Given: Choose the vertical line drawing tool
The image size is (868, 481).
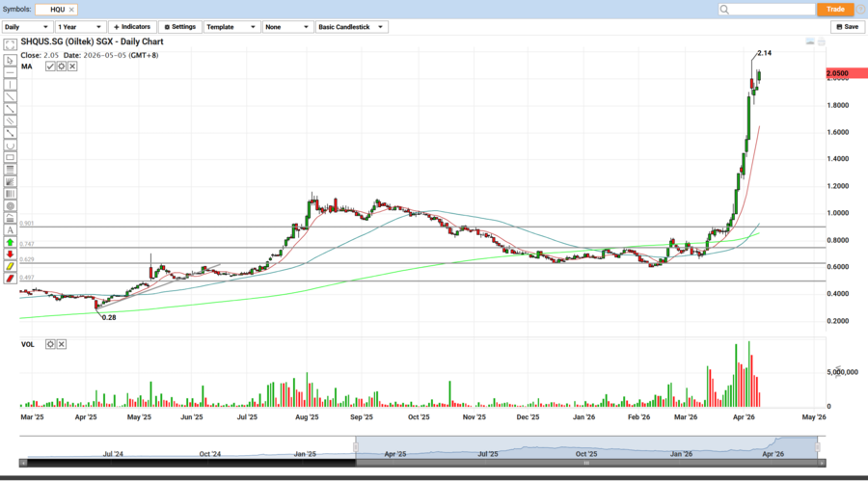Looking at the screenshot, I should [10, 85].
